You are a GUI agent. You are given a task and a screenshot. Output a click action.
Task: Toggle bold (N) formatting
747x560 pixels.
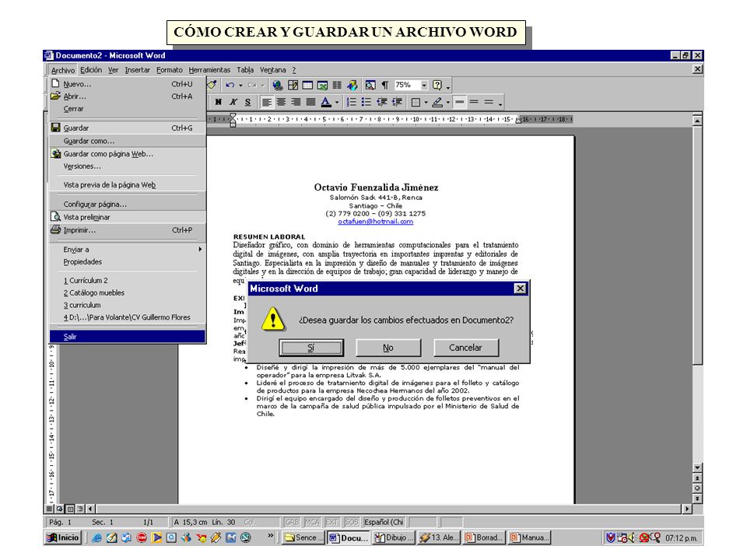(x=218, y=102)
